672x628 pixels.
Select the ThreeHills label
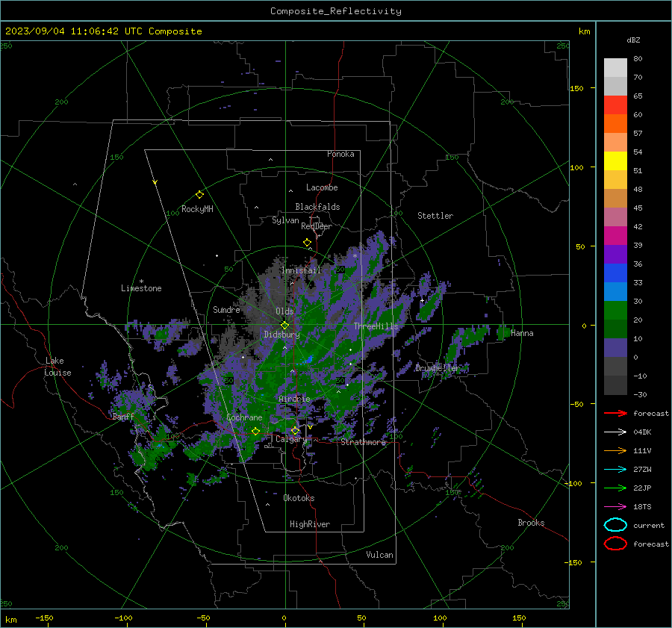coord(376,326)
